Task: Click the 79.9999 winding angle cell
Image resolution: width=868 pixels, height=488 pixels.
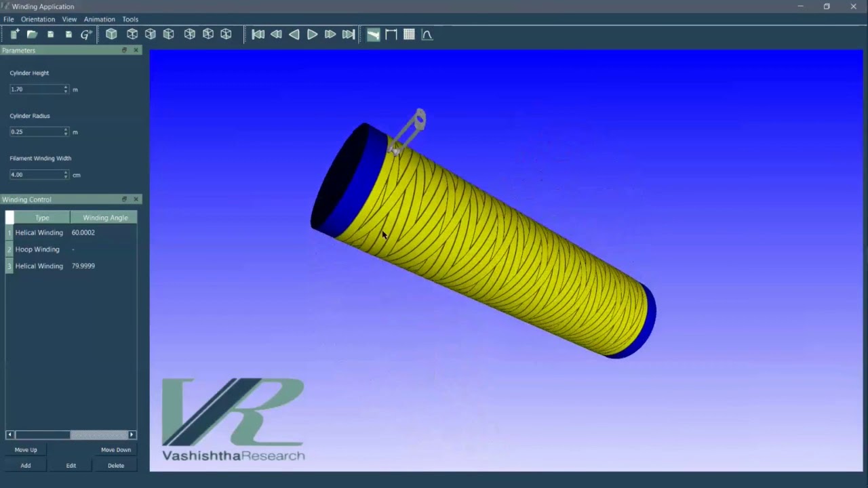Action: [103, 266]
